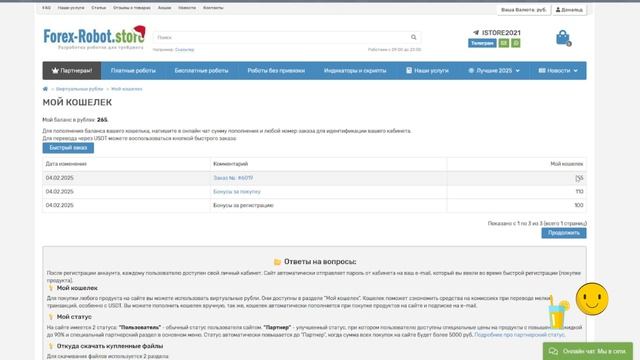Open 'Платные роботы' menu item
The height and width of the screenshot is (360, 640).
click(x=133, y=71)
